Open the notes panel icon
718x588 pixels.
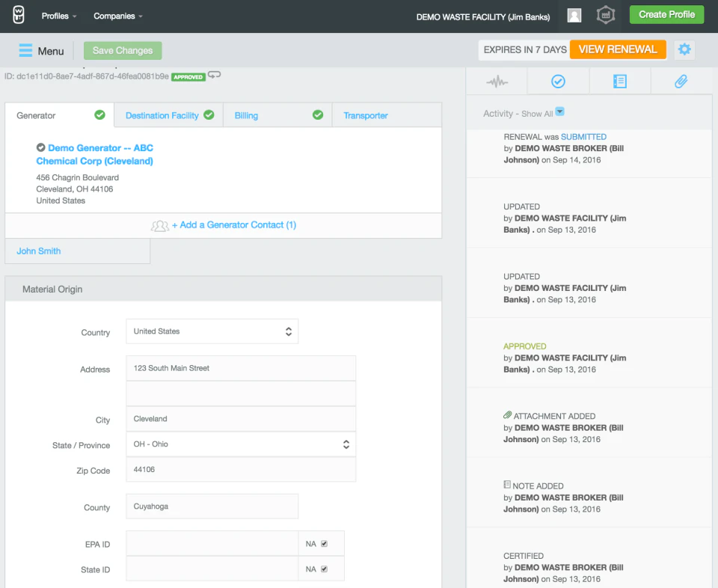coord(619,81)
